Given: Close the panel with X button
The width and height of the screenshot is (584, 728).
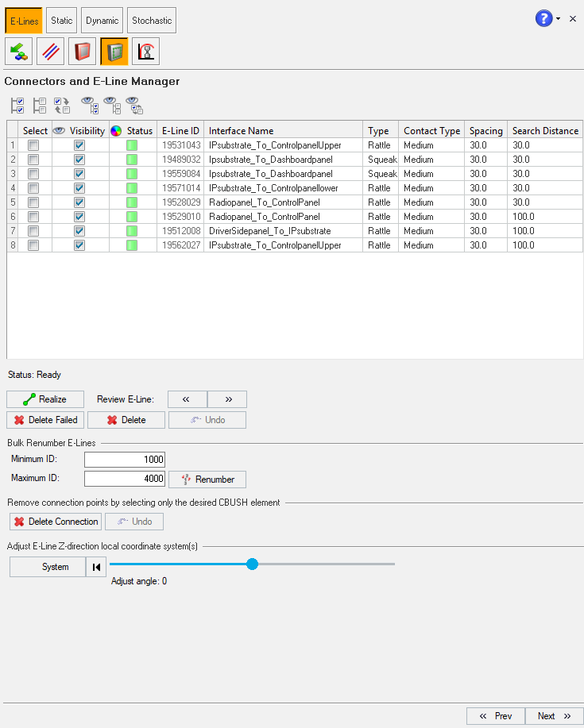Looking at the screenshot, I should click(x=573, y=18).
